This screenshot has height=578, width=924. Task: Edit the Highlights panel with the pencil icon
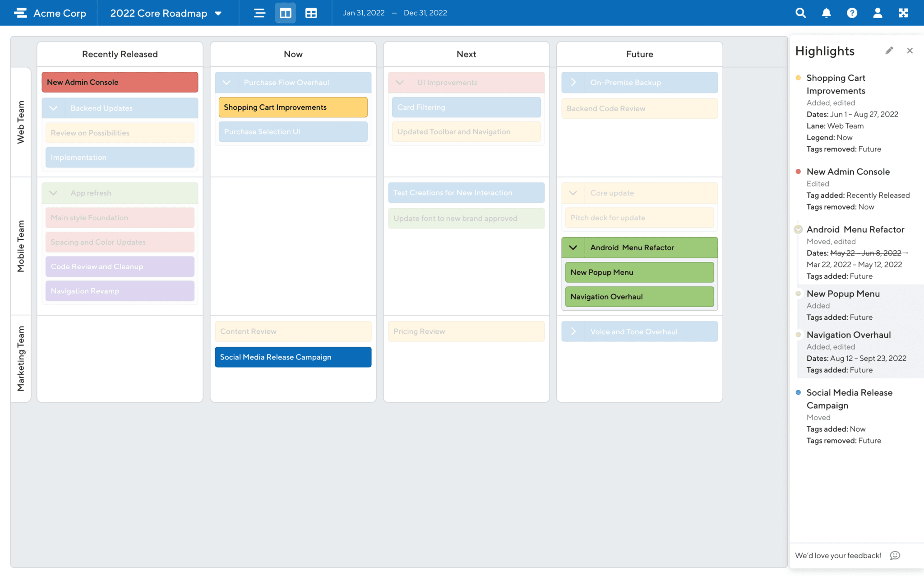889,50
